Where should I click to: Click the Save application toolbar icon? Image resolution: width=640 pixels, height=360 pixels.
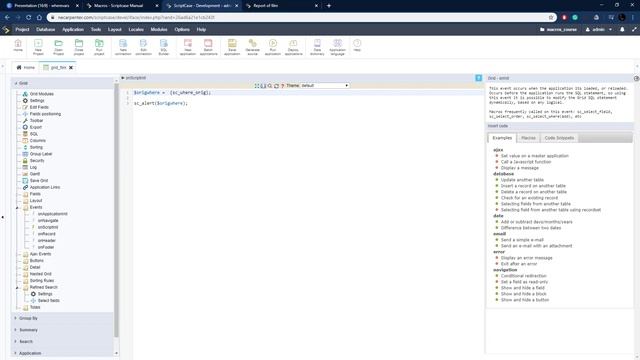232,47
